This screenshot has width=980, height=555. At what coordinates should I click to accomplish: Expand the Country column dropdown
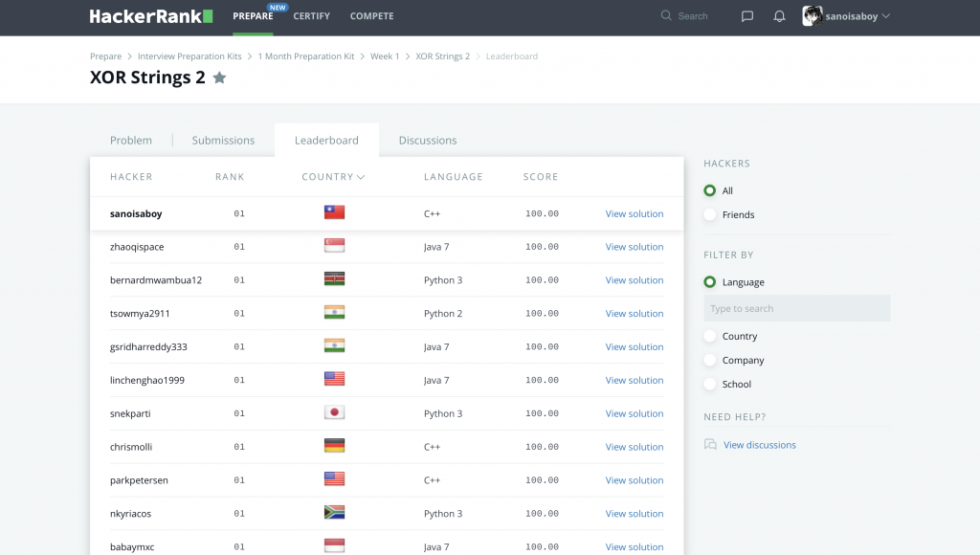pyautogui.click(x=361, y=177)
